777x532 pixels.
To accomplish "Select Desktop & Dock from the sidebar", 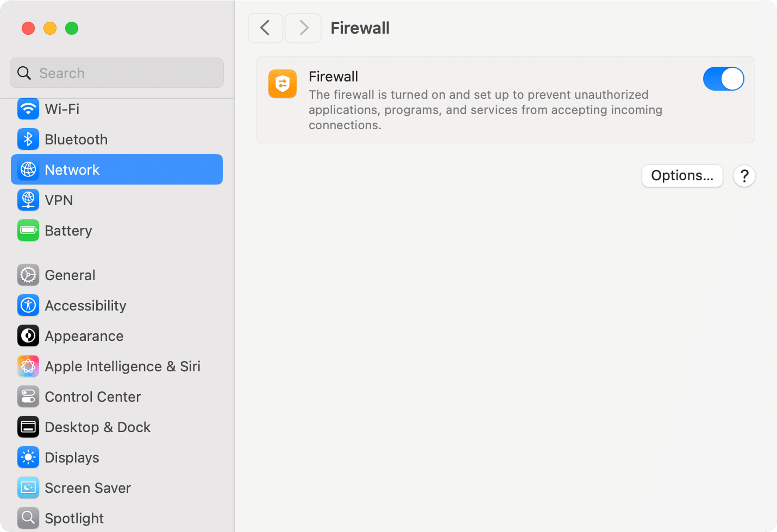I will pos(98,427).
